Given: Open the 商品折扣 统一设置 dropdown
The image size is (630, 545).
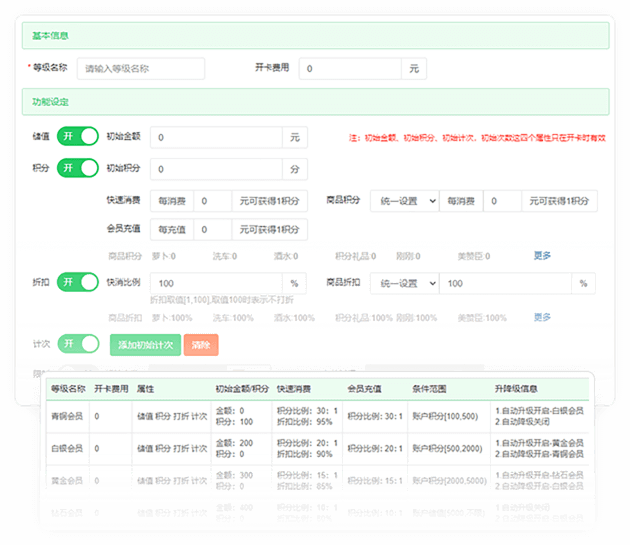Looking at the screenshot, I should [405, 283].
